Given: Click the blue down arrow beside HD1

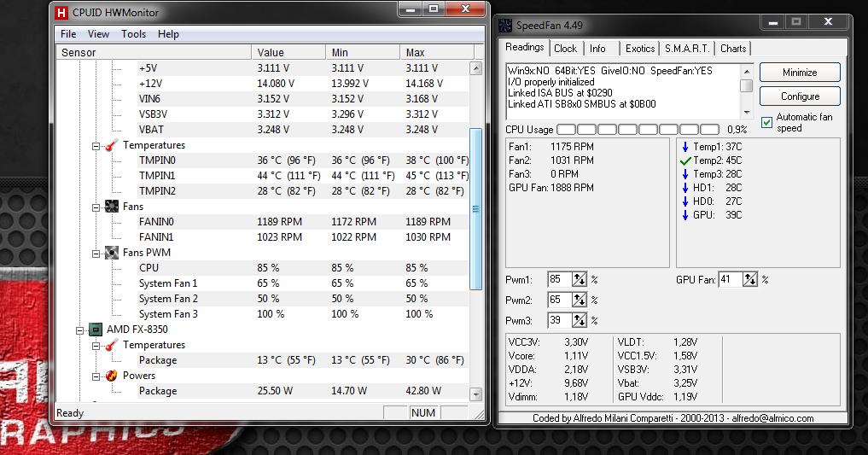Looking at the screenshot, I should point(685,188).
